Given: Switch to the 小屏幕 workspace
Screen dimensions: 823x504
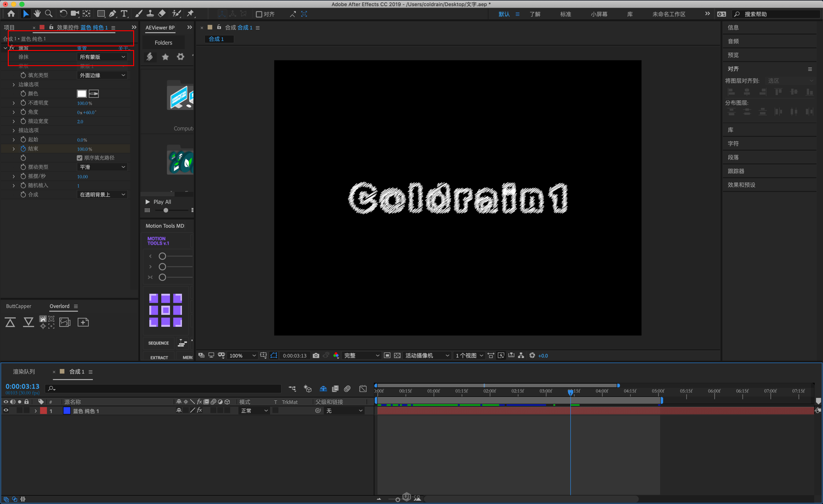Looking at the screenshot, I should click(x=599, y=14).
